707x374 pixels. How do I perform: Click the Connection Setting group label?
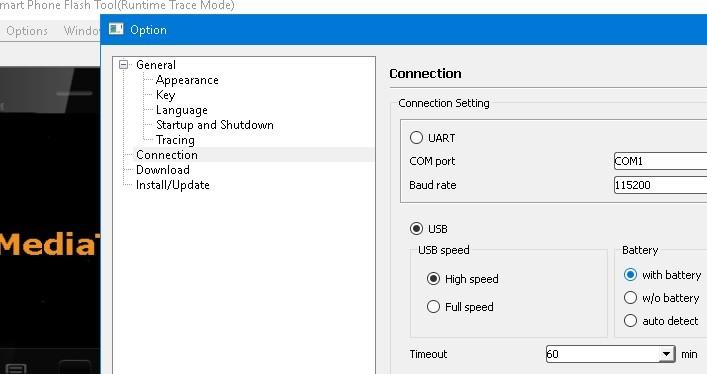tap(444, 103)
